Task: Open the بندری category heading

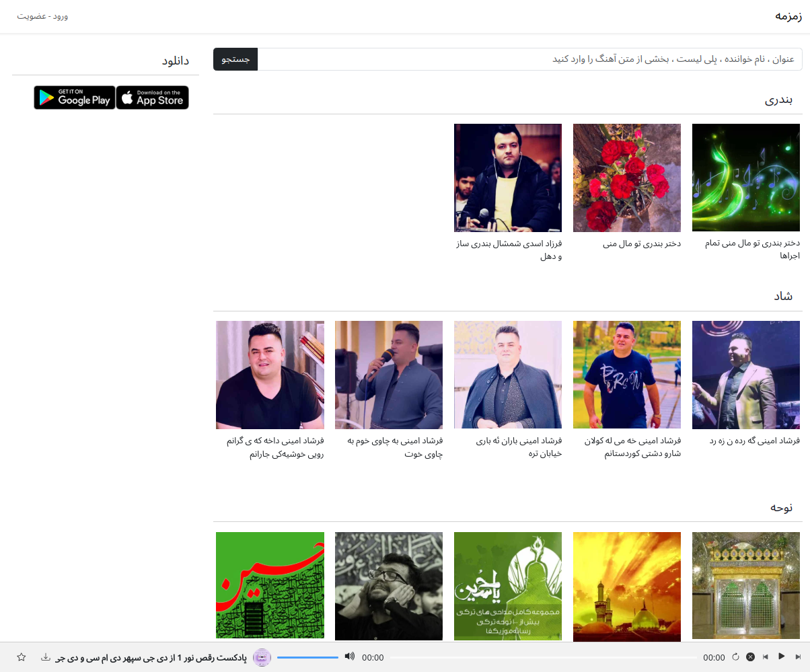Action: (x=779, y=100)
